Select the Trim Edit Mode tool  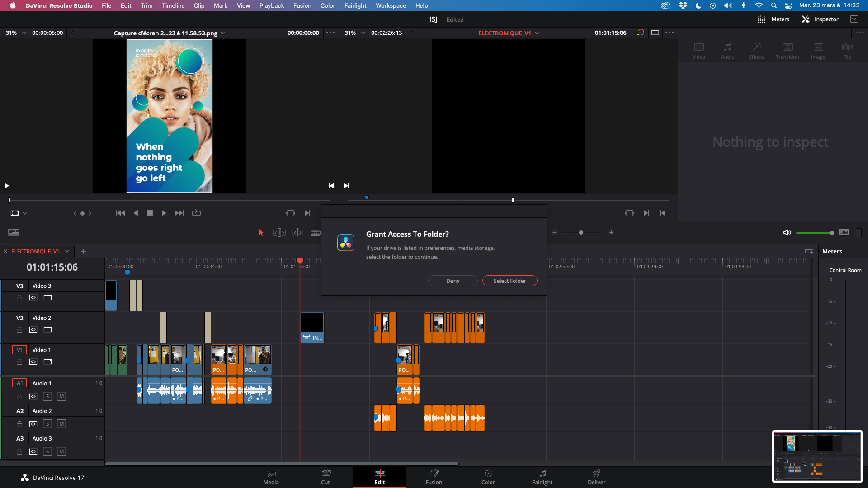(279, 232)
